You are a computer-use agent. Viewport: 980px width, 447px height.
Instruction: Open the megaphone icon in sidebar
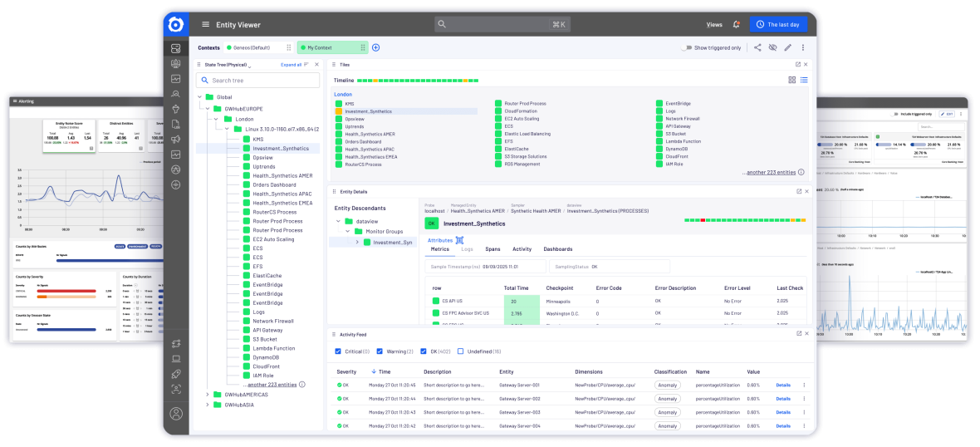tap(176, 139)
